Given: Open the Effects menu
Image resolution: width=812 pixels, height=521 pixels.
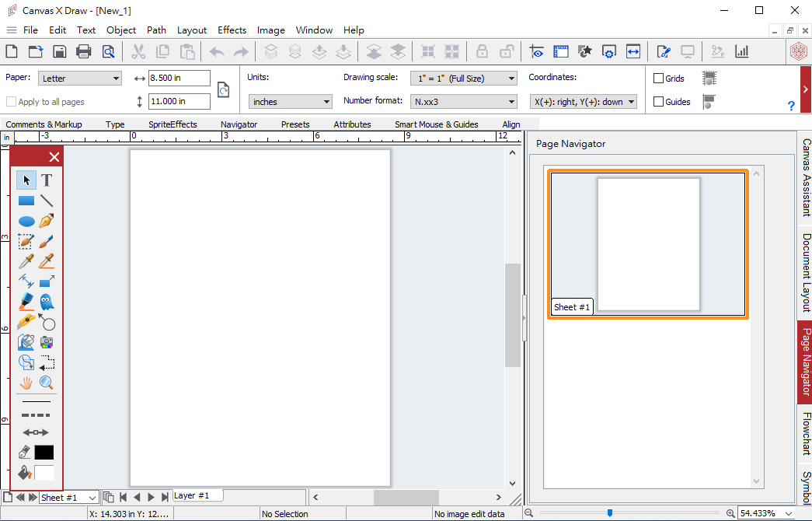Looking at the screenshot, I should [x=232, y=30].
